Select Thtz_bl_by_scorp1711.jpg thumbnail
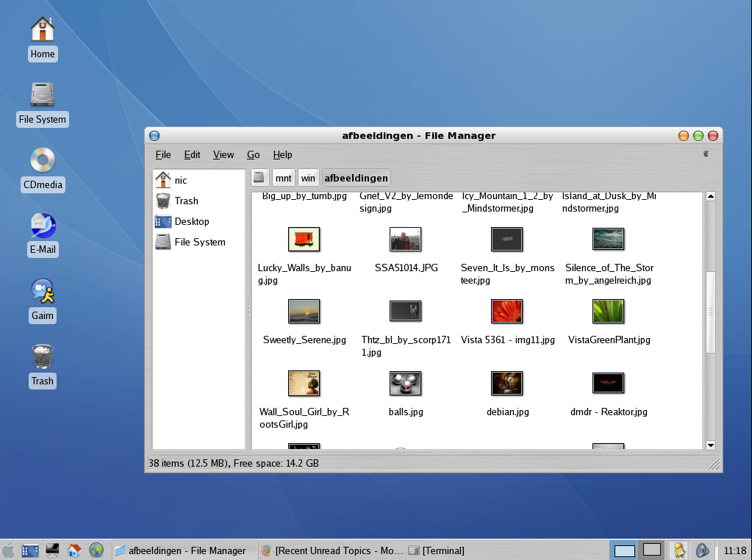This screenshot has width=752, height=560. 405,311
